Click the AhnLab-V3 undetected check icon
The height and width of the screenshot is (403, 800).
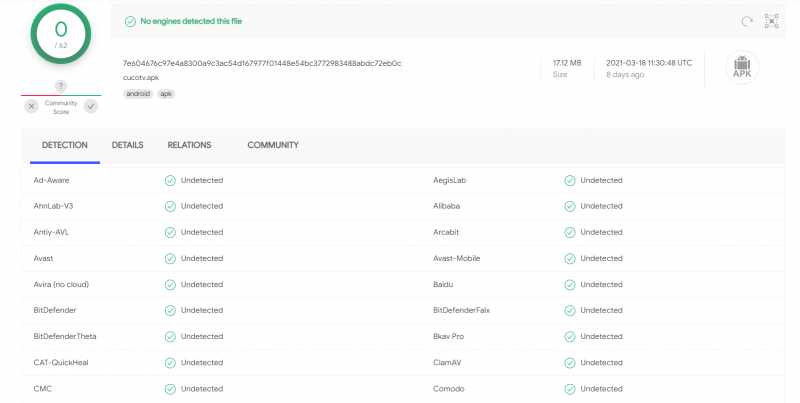170,206
